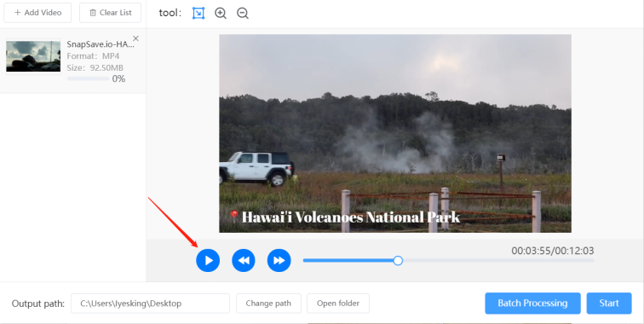Fast forward the video preview
This screenshot has height=324, width=644.
[279, 260]
